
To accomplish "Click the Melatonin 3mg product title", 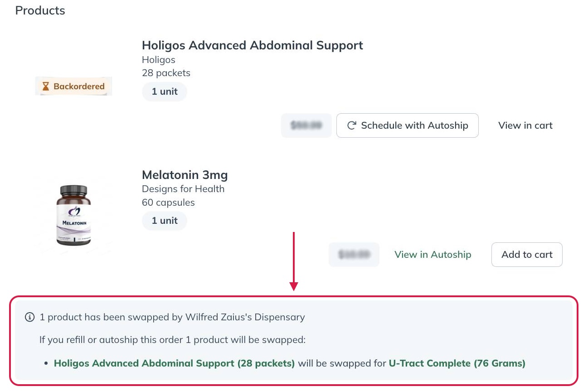I will tap(185, 175).
